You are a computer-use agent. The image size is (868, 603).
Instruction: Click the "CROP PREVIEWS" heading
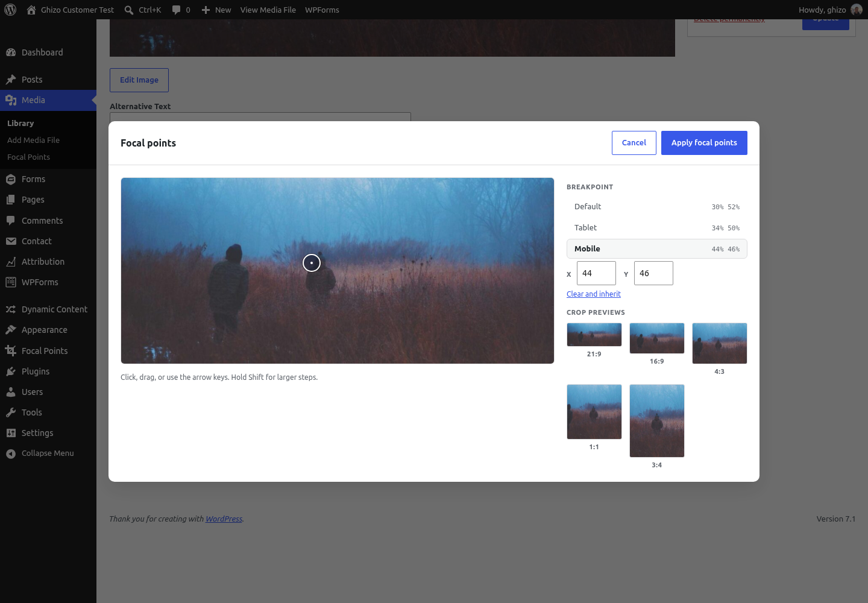tap(596, 312)
